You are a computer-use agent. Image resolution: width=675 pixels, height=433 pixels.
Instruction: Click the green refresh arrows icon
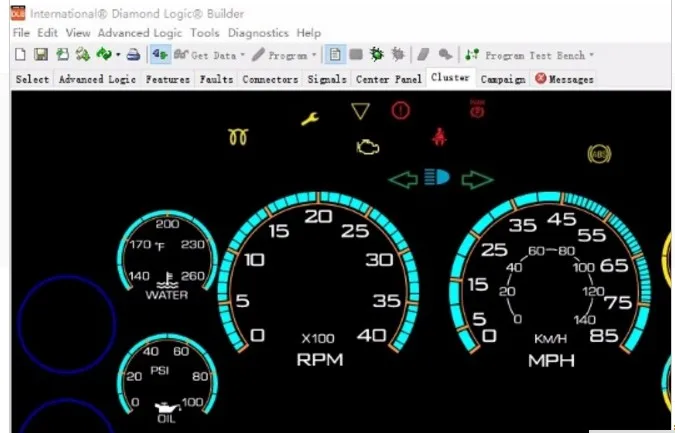(x=104, y=55)
